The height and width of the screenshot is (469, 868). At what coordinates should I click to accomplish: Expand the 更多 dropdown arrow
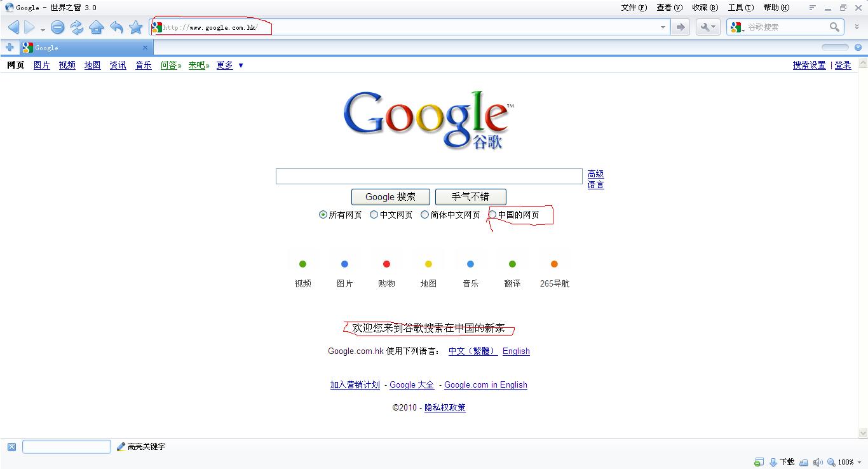pos(240,65)
